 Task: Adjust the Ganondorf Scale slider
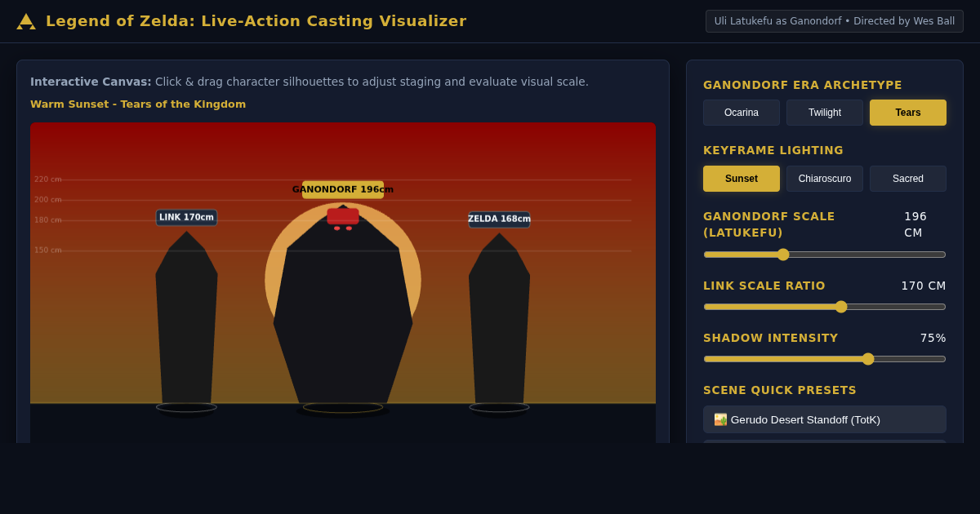825,255
